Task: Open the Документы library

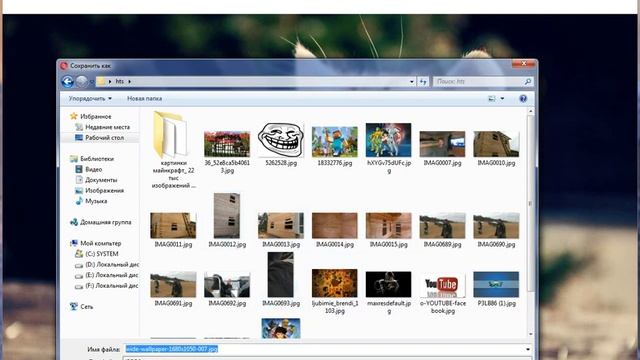Action: (96, 180)
